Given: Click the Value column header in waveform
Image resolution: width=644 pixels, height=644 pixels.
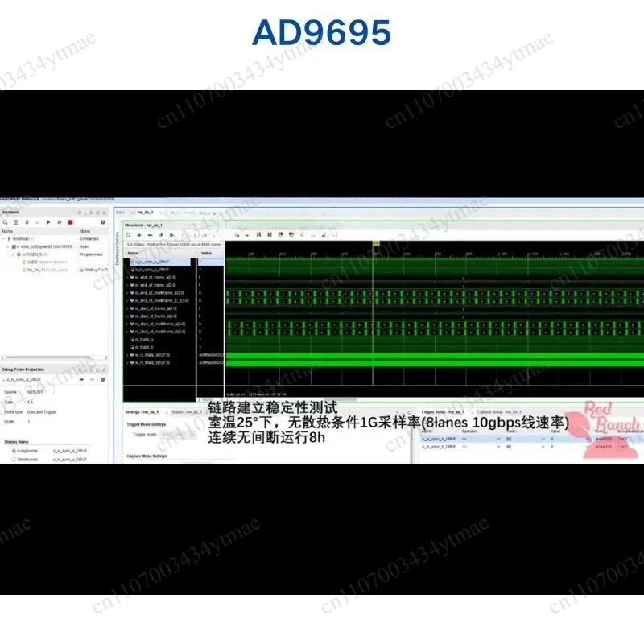Looking at the screenshot, I should coord(206,254).
